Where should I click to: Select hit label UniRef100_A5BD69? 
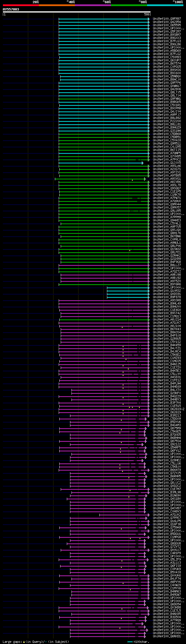(x=167, y=51)
